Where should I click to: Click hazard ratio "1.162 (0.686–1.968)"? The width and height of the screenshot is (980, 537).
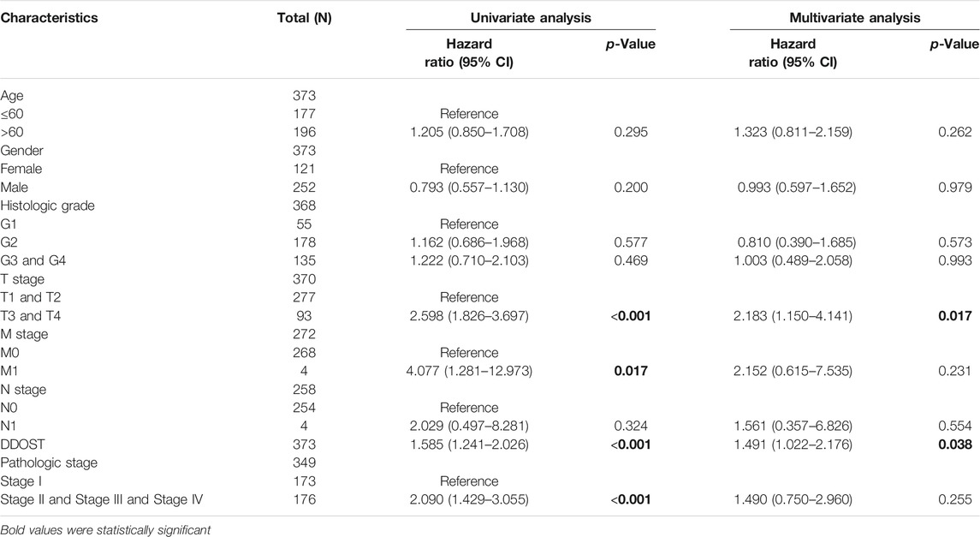click(x=469, y=242)
